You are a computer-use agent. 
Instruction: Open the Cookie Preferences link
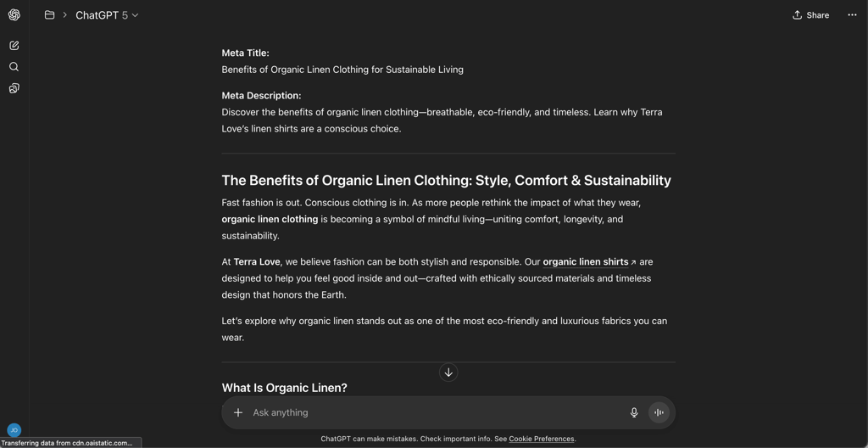(x=542, y=439)
